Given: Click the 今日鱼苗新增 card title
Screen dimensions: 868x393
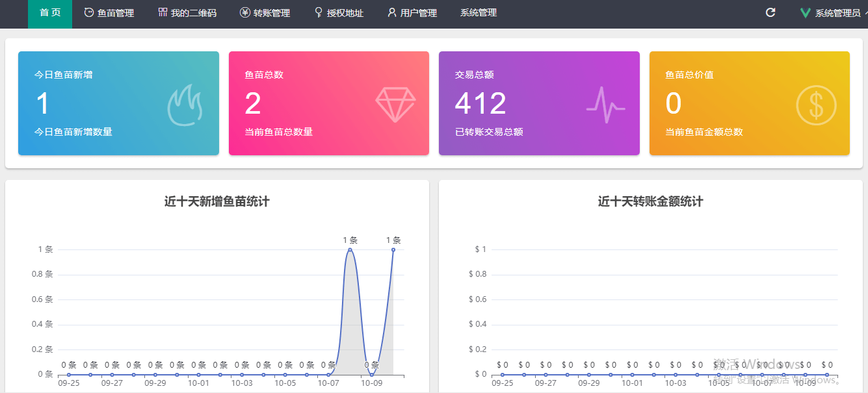Looking at the screenshot, I should tap(64, 75).
